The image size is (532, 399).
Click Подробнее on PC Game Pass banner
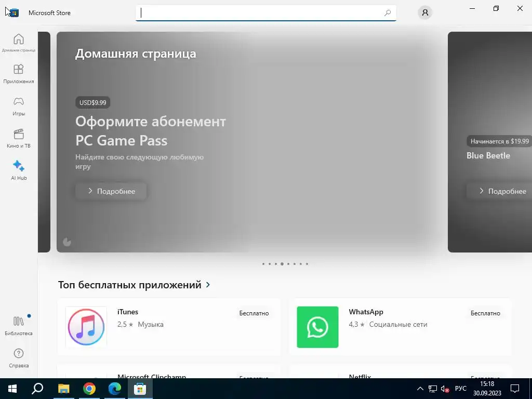point(111,191)
